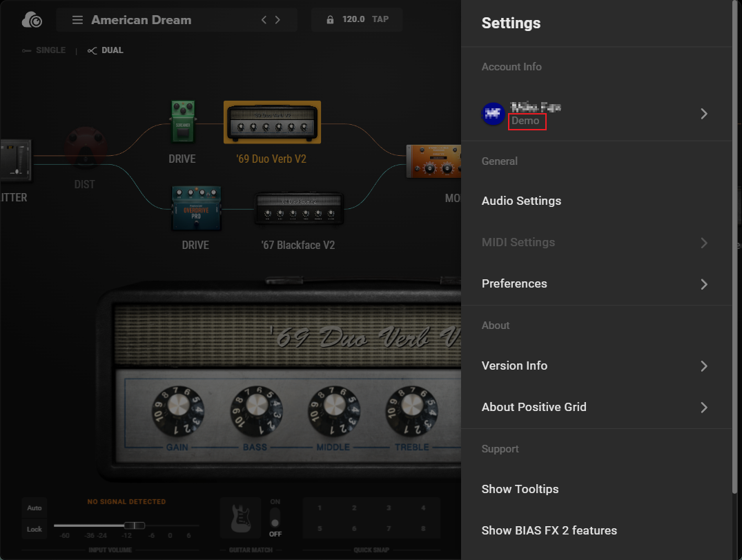The height and width of the screenshot is (560, 742).
Task: Click the '69 Duo Verb V2 label
Action: tap(271, 159)
